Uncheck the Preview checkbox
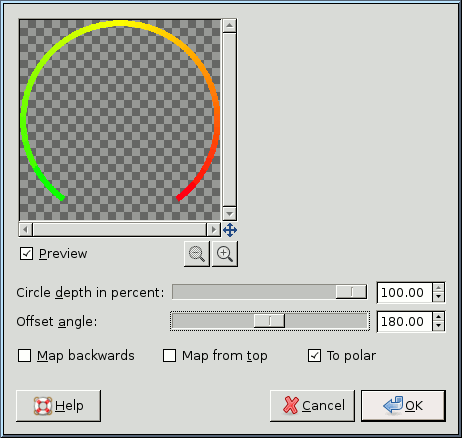Screen dimensions: 462x438 pos(26,253)
